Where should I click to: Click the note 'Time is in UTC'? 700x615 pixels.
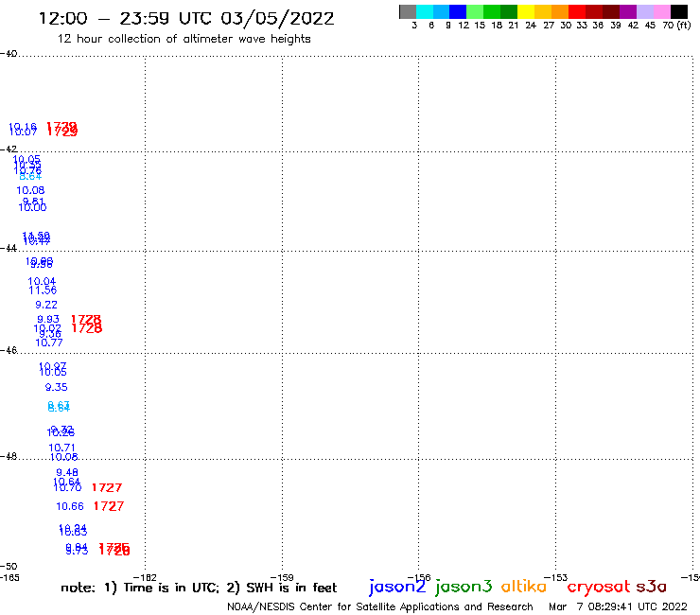pos(171,588)
